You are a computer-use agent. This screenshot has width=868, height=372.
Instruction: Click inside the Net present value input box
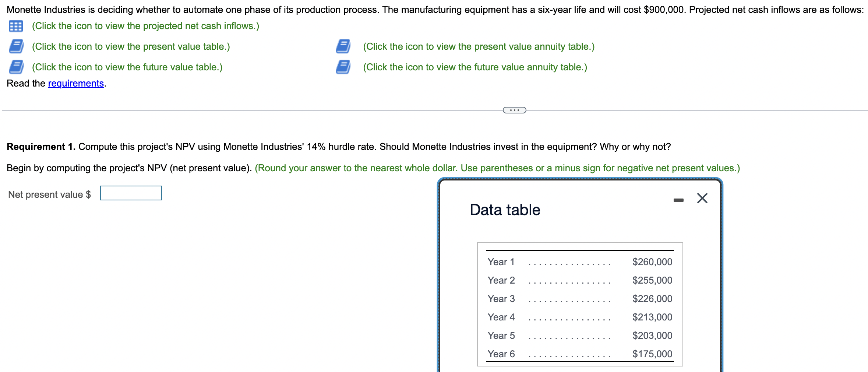[x=130, y=193]
